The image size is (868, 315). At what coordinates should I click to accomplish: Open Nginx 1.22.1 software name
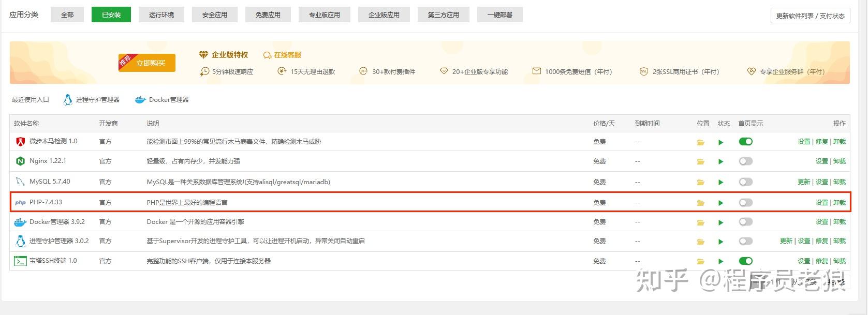[x=48, y=161]
